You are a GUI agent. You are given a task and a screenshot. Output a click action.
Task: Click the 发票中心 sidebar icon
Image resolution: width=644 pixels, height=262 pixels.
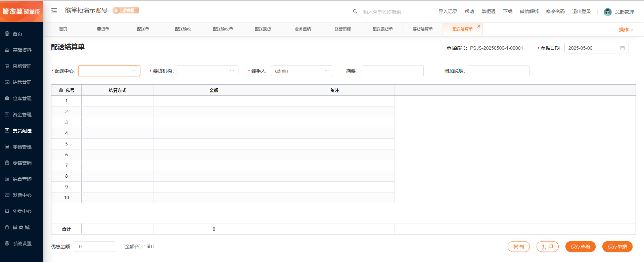pos(7,195)
